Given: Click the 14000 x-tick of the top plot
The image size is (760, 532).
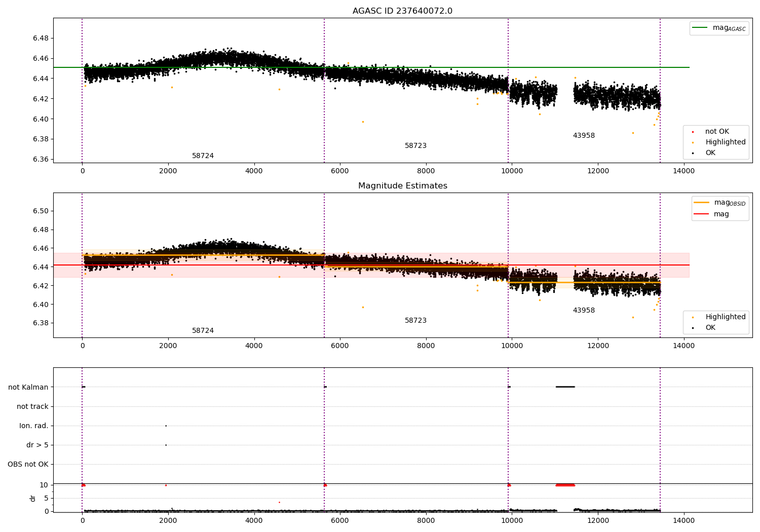Looking at the screenshot, I should point(683,171).
